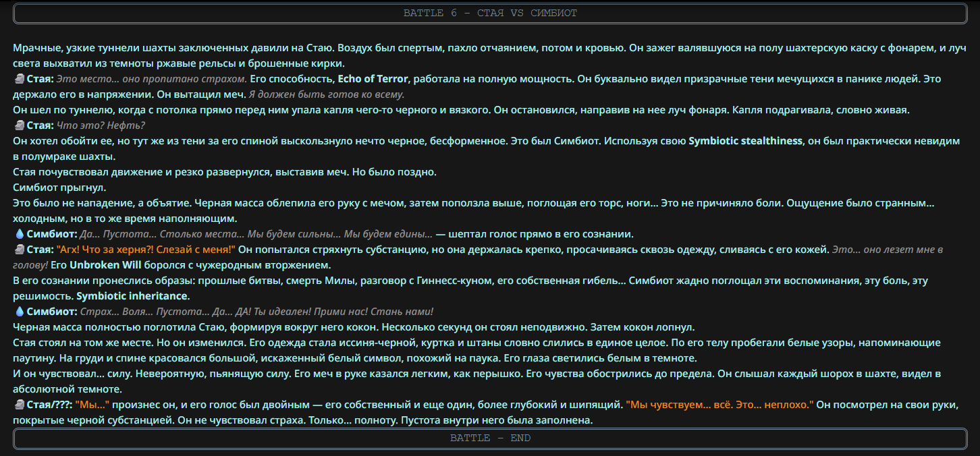Viewport: 980px width, 456px height.
Task: Click the italic line "Это… оно лезет мне в"
Action: click(x=888, y=250)
